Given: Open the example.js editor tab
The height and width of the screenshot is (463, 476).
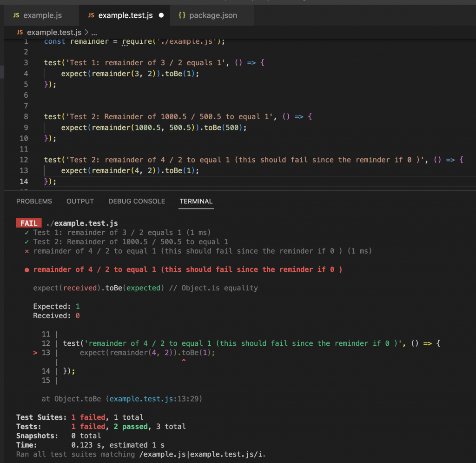Looking at the screenshot, I should coord(42,15).
